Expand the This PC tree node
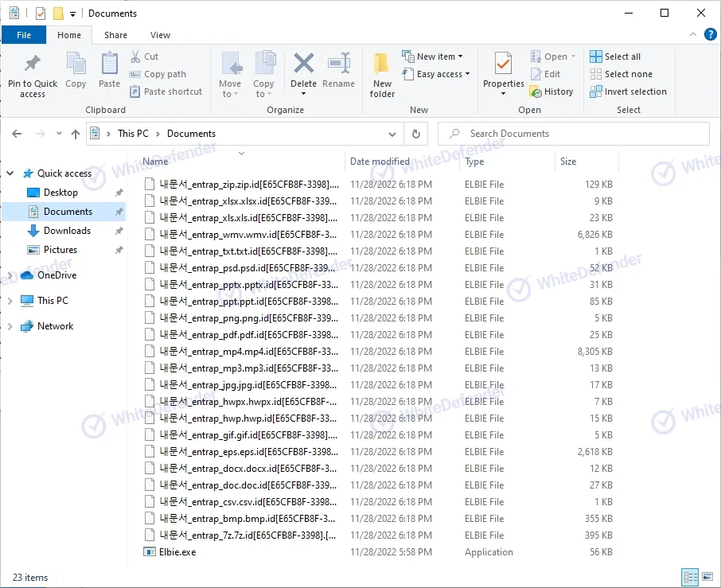Screen dimensions: 721x588 10,301
